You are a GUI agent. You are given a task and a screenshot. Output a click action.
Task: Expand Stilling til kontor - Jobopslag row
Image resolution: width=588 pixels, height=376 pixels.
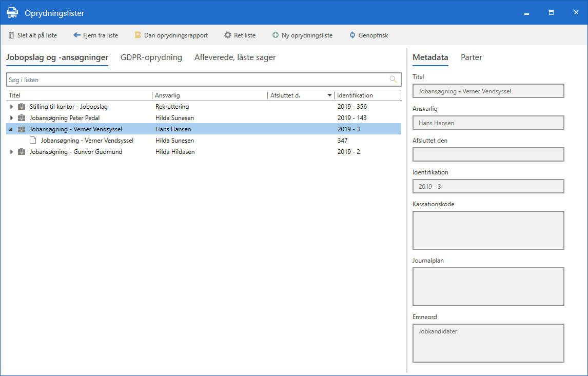pyautogui.click(x=11, y=107)
